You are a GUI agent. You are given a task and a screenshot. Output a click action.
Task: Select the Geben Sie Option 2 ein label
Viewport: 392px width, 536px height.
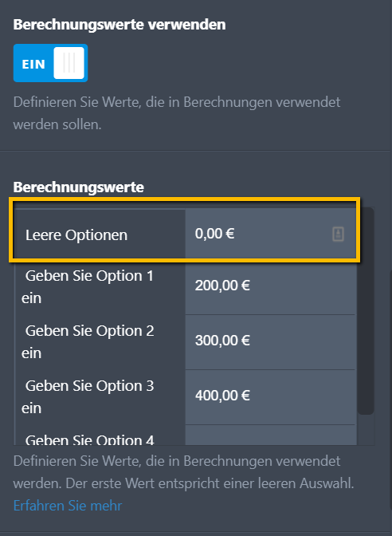pos(88,342)
